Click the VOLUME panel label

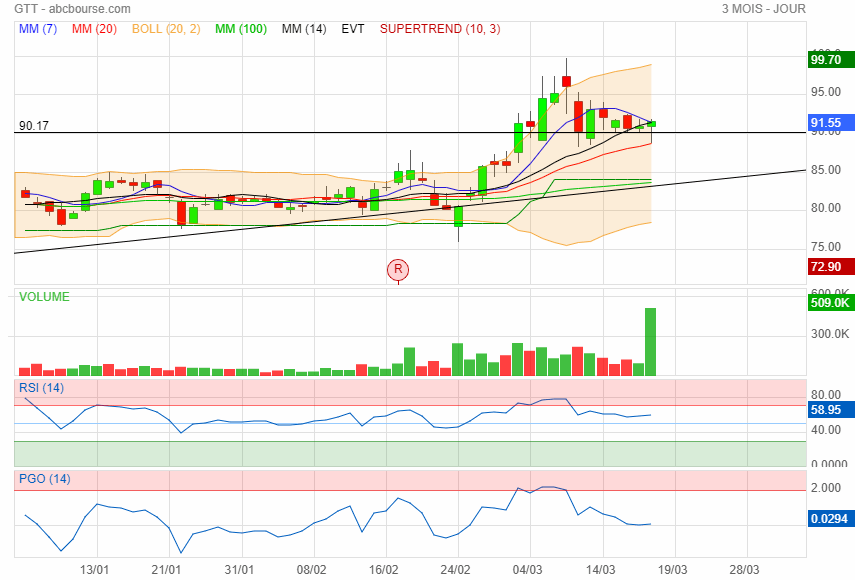[44, 297]
